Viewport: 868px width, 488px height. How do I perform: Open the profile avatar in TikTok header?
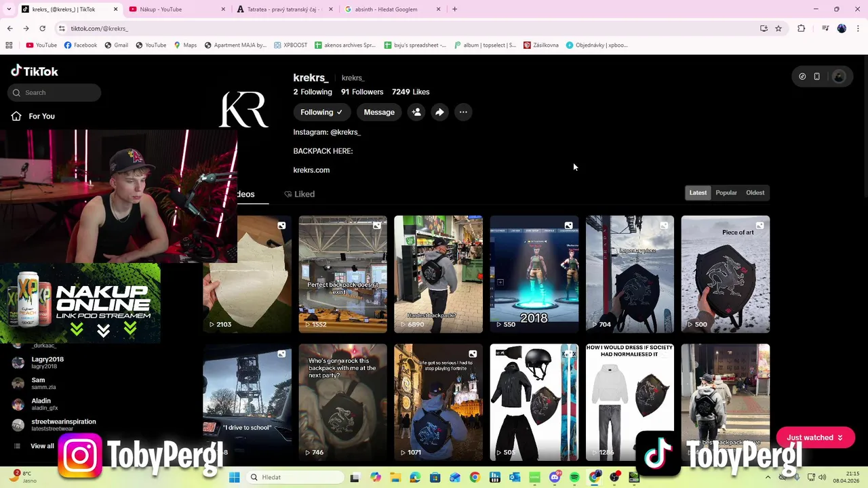click(x=839, y=77)
